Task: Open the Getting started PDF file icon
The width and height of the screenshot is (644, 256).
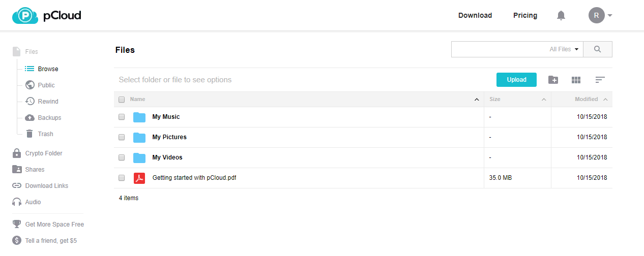Action: coord(139,178)
